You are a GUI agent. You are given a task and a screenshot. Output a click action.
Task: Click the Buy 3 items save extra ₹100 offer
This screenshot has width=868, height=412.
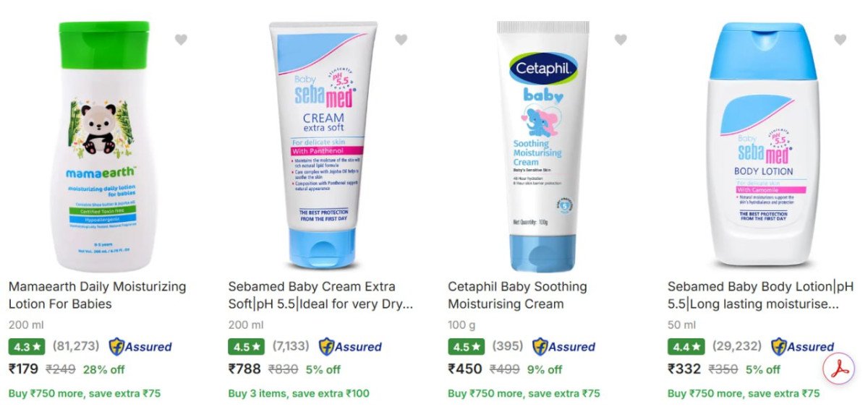[299, 394]
